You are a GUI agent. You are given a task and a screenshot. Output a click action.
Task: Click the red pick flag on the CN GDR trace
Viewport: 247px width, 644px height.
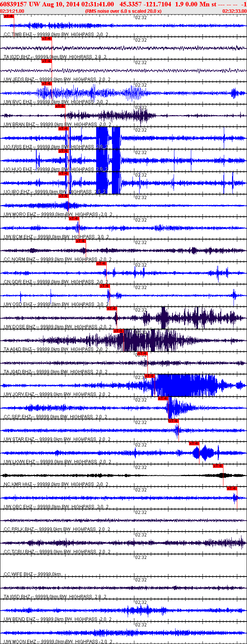pos(101,264)
